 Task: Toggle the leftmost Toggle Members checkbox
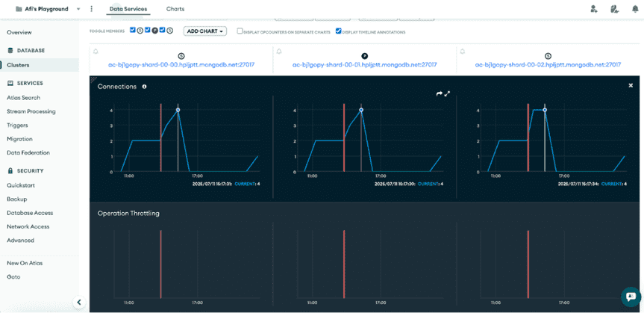pyautogui.click(x=133, y=30)
